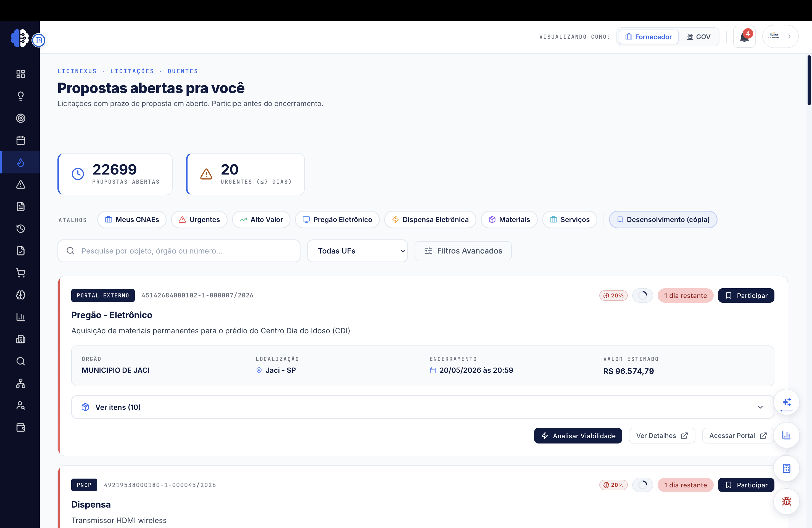The width and height of the screenshot is (812, 528).
Task: Apply the Meus CNAEs shortcut filter
Action: click(x=132, y=220)
